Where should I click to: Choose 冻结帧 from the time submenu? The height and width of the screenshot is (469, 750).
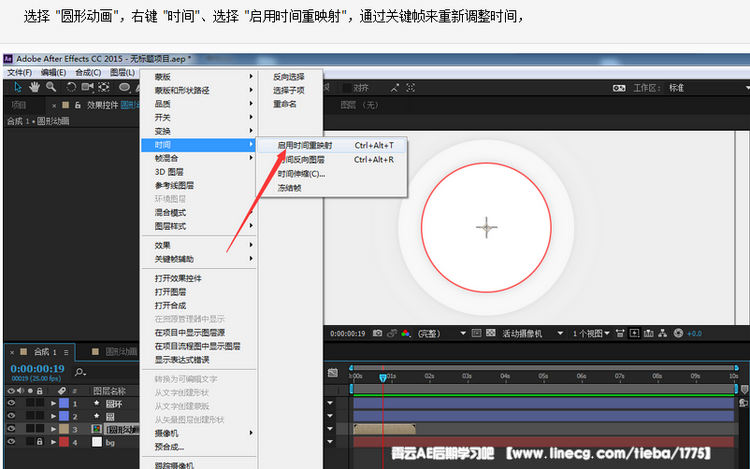click(331, 188)
